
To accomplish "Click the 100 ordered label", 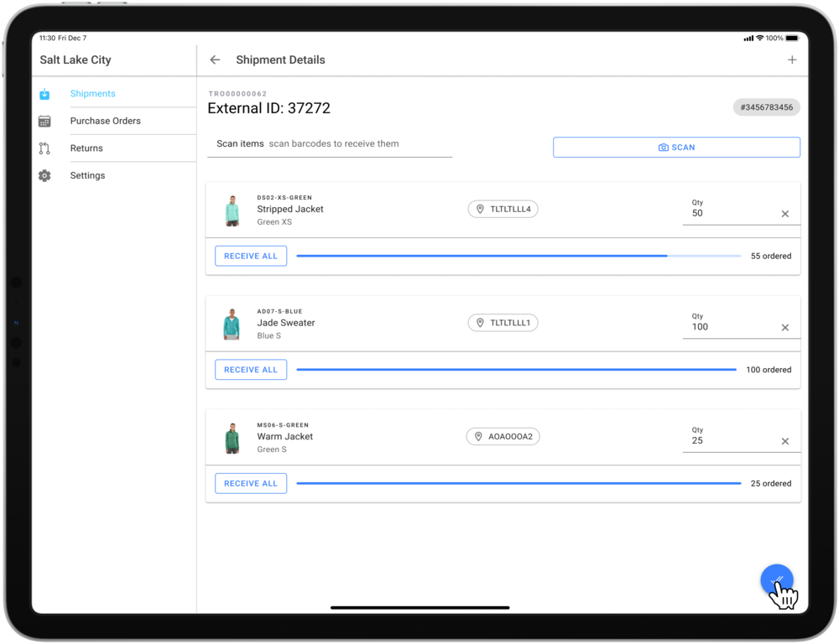I will 769,370.
